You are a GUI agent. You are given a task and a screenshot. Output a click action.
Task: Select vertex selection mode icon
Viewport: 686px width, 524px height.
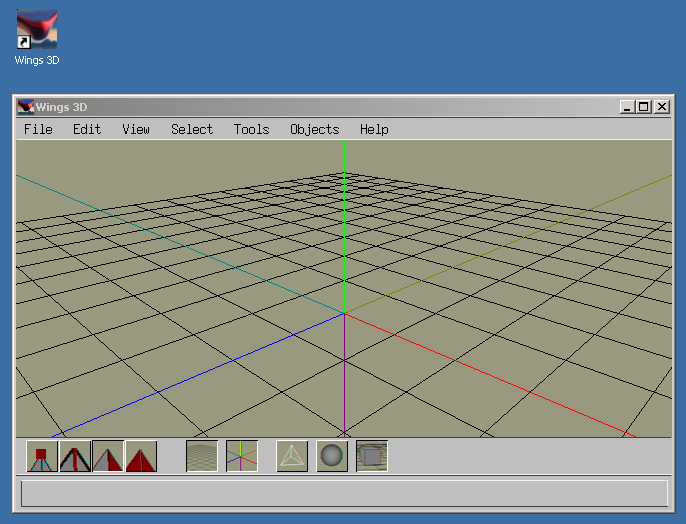point(42,456)
